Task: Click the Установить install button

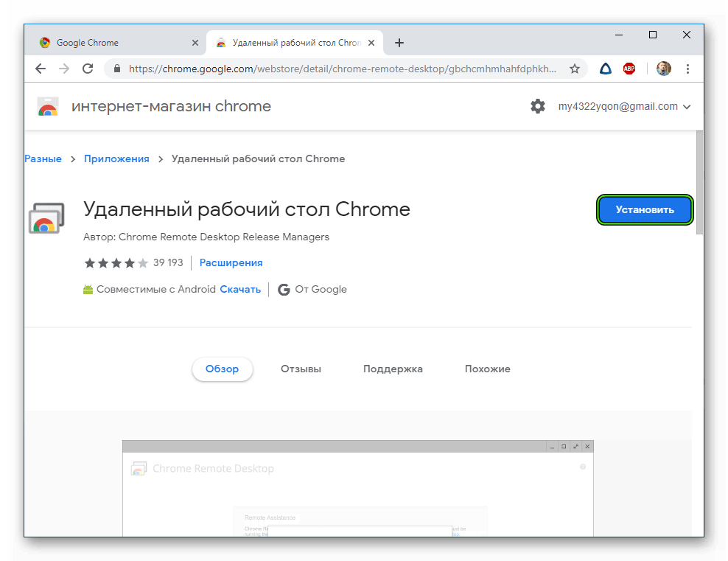Action: pyautogui.click(x=645, y=209)
